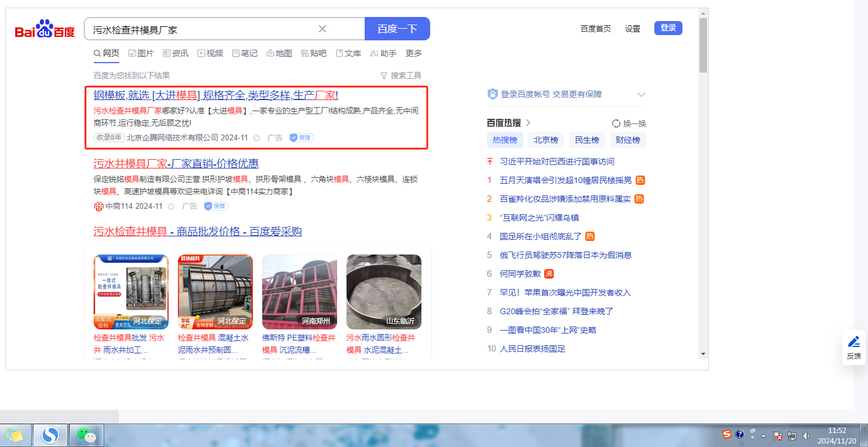Click the page scrollbar down arrow
This screenshot has width=868, height=447.
[x=703, y=353]
